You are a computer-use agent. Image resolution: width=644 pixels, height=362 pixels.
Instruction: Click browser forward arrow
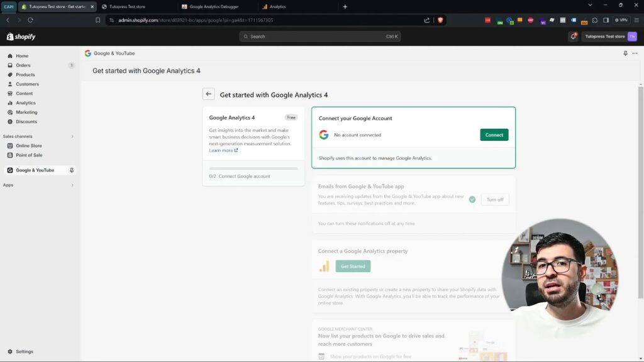19,20
